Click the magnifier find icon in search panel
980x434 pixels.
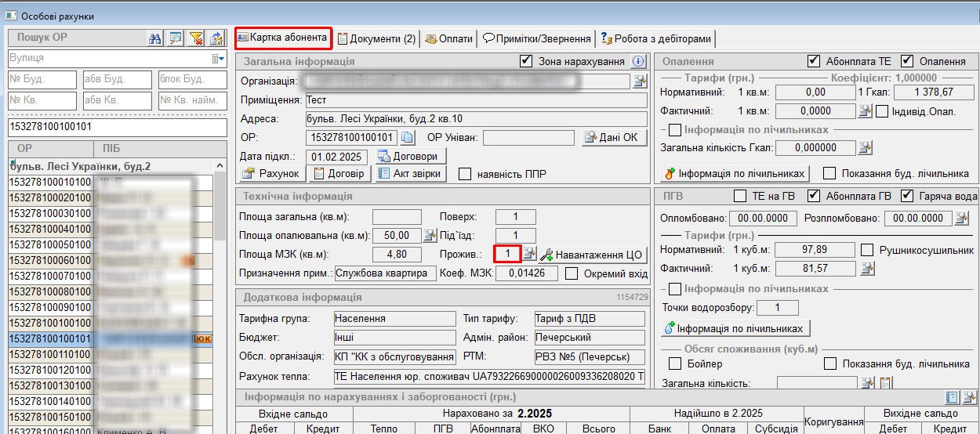tap(176, 38)
